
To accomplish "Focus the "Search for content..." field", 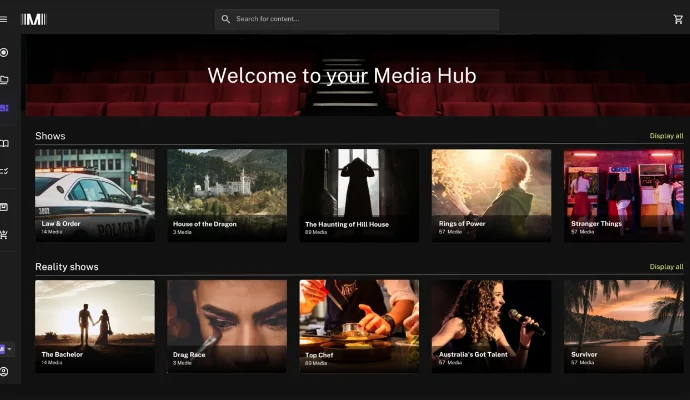I will 360,19.
